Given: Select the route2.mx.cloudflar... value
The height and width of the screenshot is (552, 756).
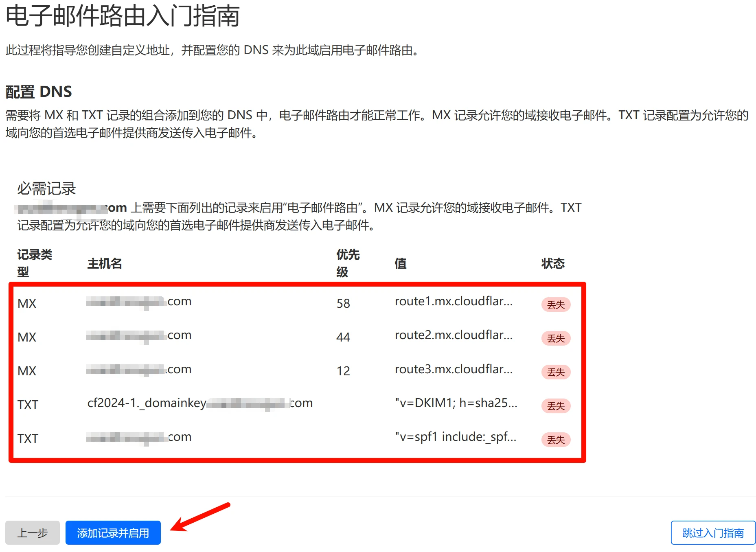Looking at the screenshot, I should pyautogui.click(x=454, y=335).
